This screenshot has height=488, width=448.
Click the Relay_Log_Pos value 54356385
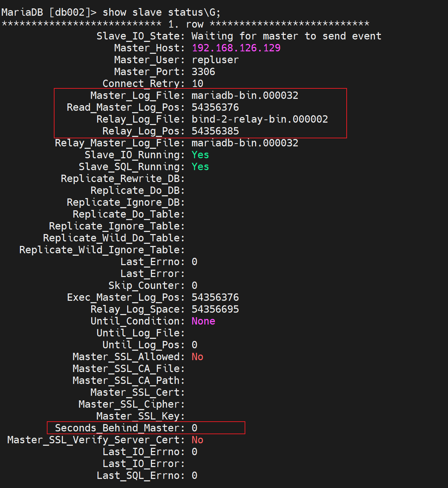(215, 131)
